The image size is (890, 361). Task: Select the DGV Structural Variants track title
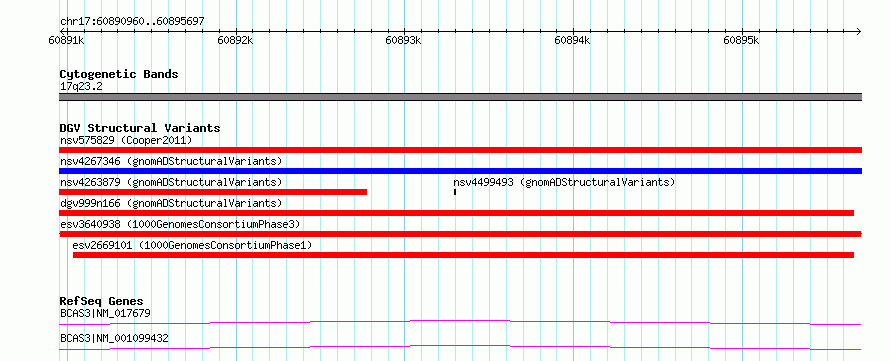pos(140,128)
